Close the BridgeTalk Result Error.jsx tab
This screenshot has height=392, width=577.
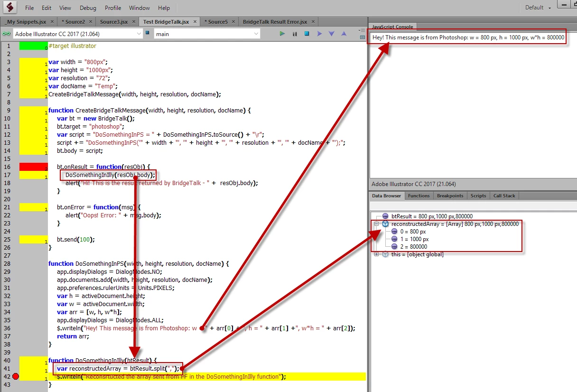pyautogui.click(x=313, y=22)
